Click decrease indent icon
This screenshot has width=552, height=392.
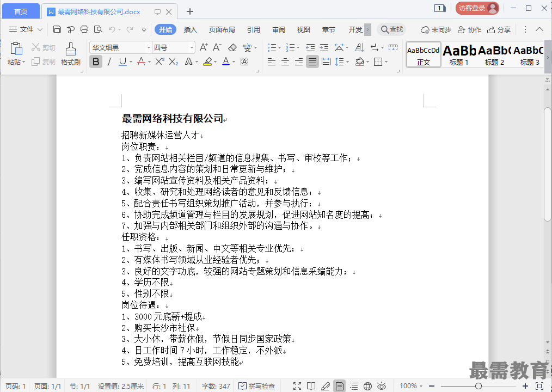(x=310, y=47)
